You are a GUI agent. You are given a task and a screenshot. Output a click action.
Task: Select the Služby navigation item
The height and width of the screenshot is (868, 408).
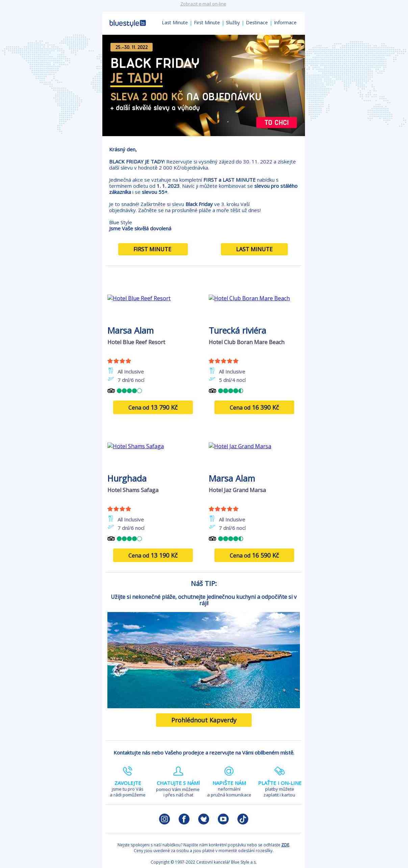click(x=233, y=23)
